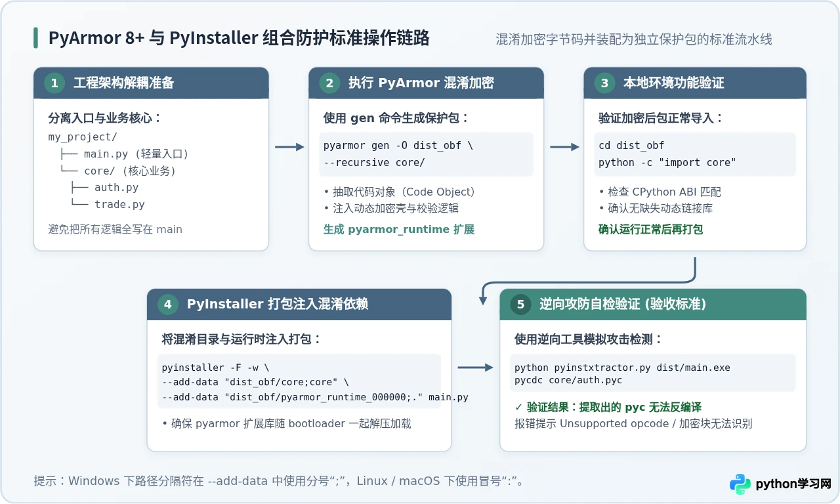Select the "my_project/" root folder line
The height and width of the screenshot is (504, 840).
(83, 137)
